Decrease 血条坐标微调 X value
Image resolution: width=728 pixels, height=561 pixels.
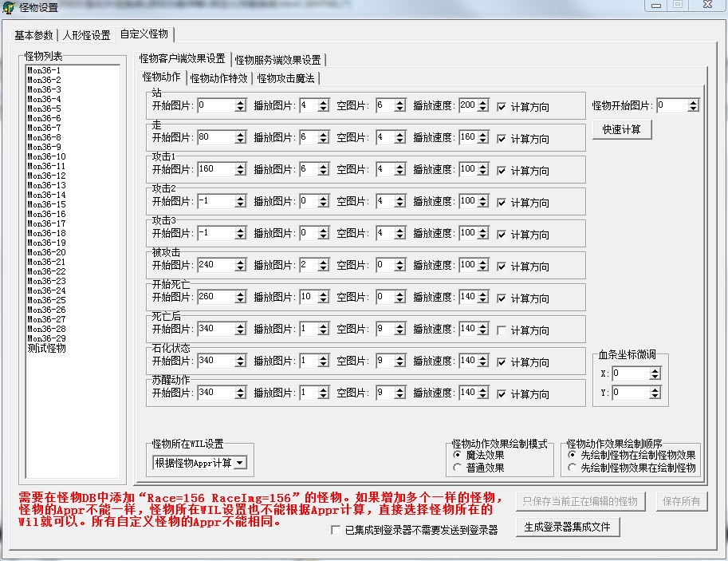pos(655,377)
